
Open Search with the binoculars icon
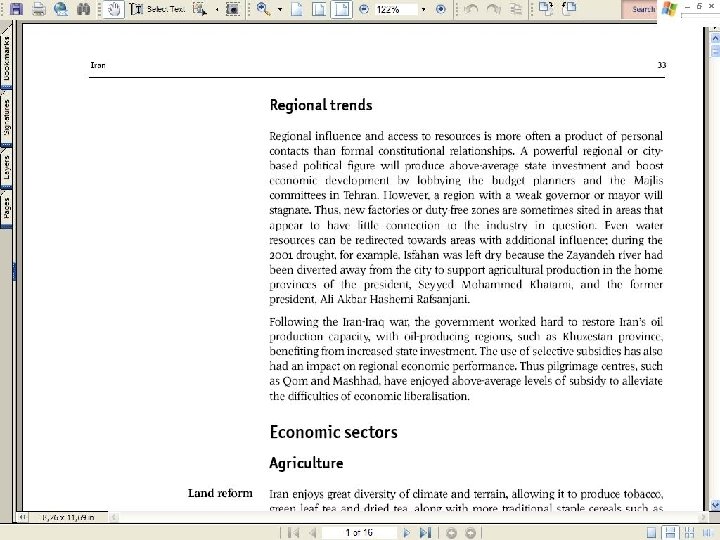[x=83, y=9]
